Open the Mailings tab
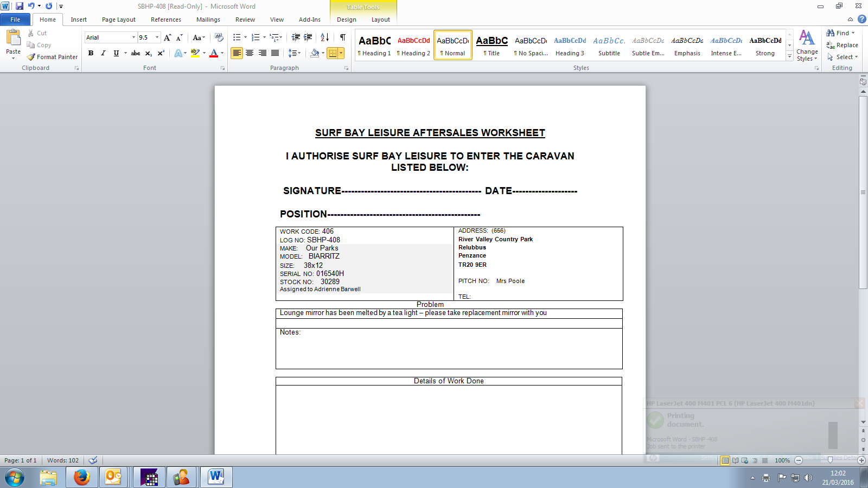 [x=208, y=20]
